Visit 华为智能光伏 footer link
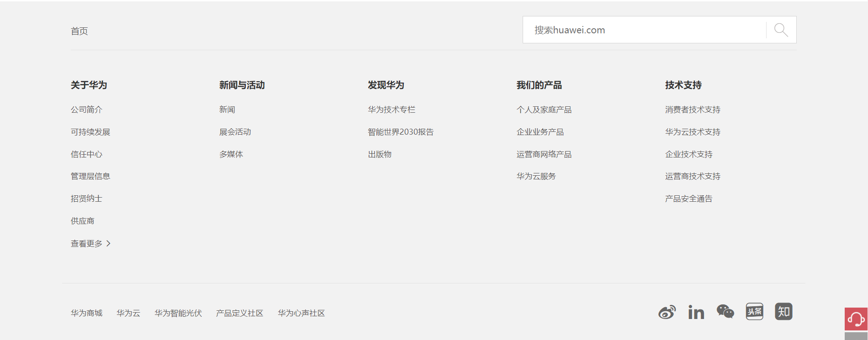The width and height of the screenshot is (868, 340). coord(178,313)
